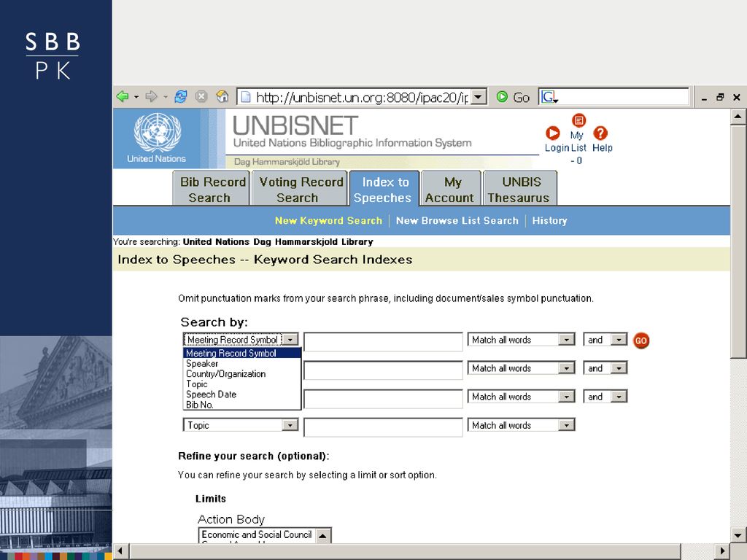Select Economic and Social Council in Action Body

click(x=256, y=534)
